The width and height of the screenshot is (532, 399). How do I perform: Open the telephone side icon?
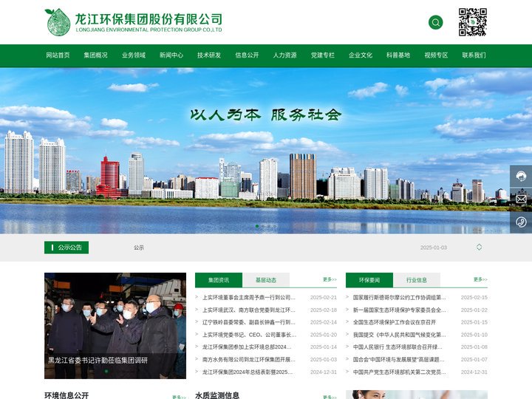[521, 222]
